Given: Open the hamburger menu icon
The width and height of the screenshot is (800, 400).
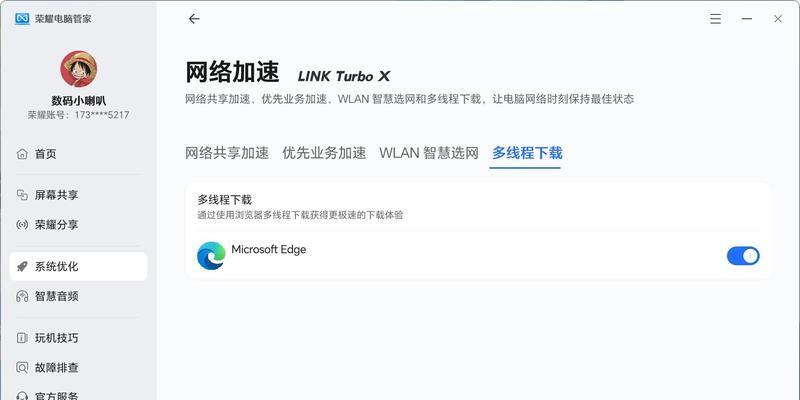Looking at the screenshot, I should pos(716,19).
